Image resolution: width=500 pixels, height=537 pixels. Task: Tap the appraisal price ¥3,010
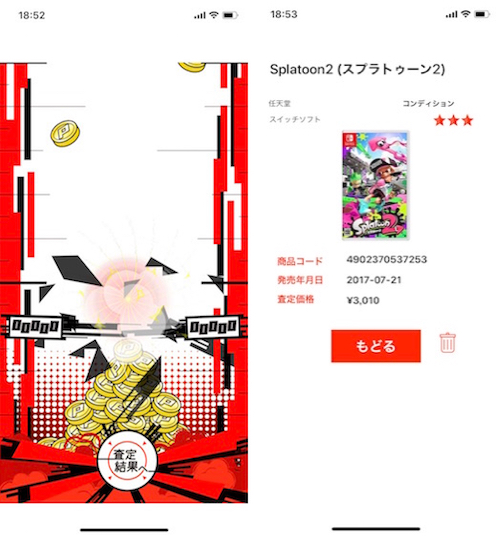(x=363, y=300)
